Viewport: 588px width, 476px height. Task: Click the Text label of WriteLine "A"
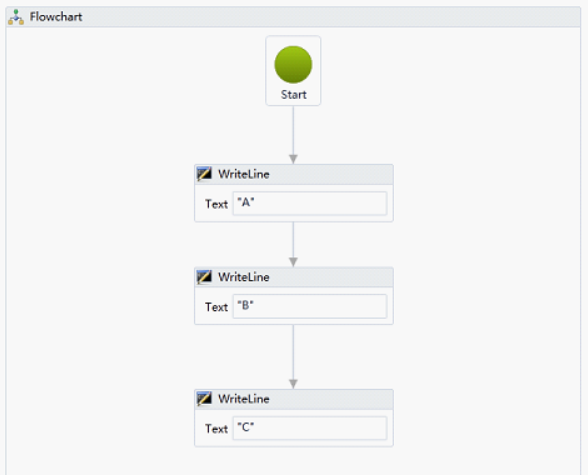(216, 204)
